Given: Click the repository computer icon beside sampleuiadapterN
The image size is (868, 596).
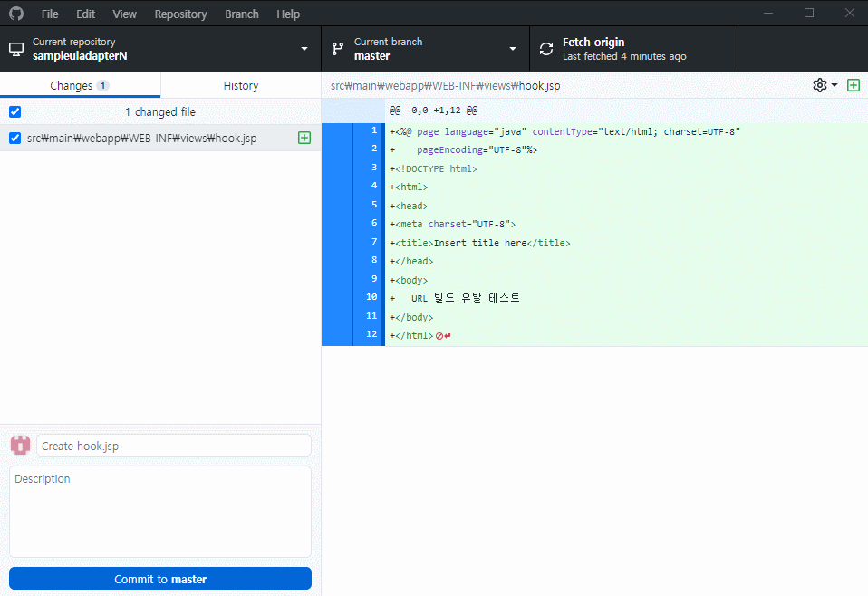Looking at the screenshot, I should pyautogui.click(x=14, y=48).
